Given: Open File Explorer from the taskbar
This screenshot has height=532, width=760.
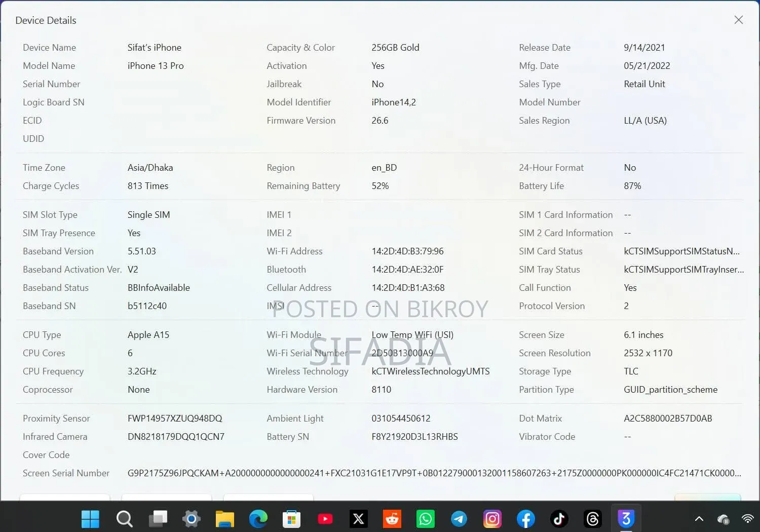Looking at the screenshot, I should (x=224, y=519).
